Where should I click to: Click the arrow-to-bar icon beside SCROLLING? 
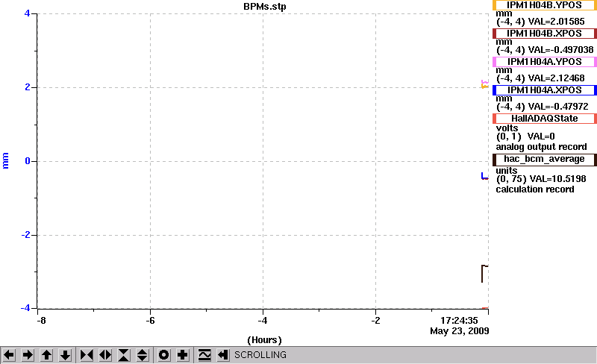tap(223, 355)
